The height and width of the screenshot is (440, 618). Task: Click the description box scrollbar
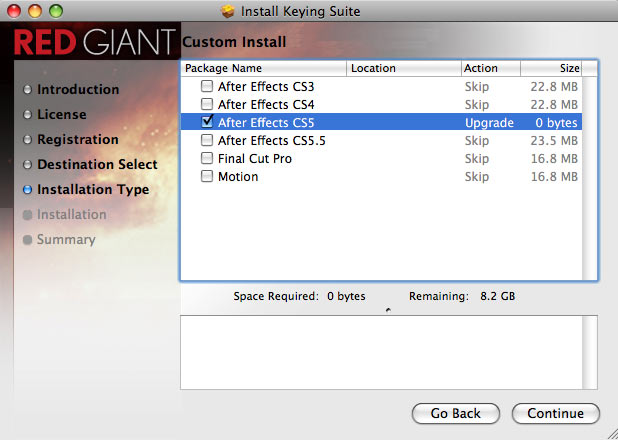click(589, 352)
